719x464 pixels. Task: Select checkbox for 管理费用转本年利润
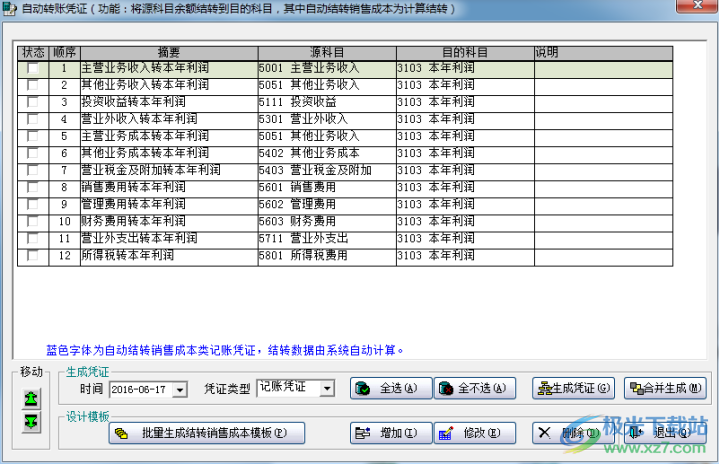click(33, 204)
